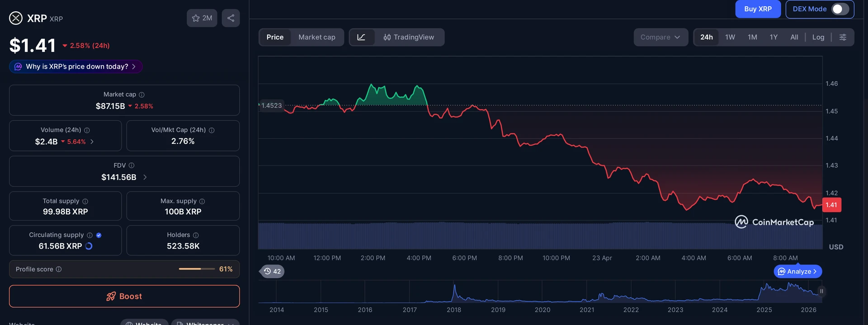The image size is (868, 325).
Task: Toggle Log scale on chart
Action: coord(818,37)
